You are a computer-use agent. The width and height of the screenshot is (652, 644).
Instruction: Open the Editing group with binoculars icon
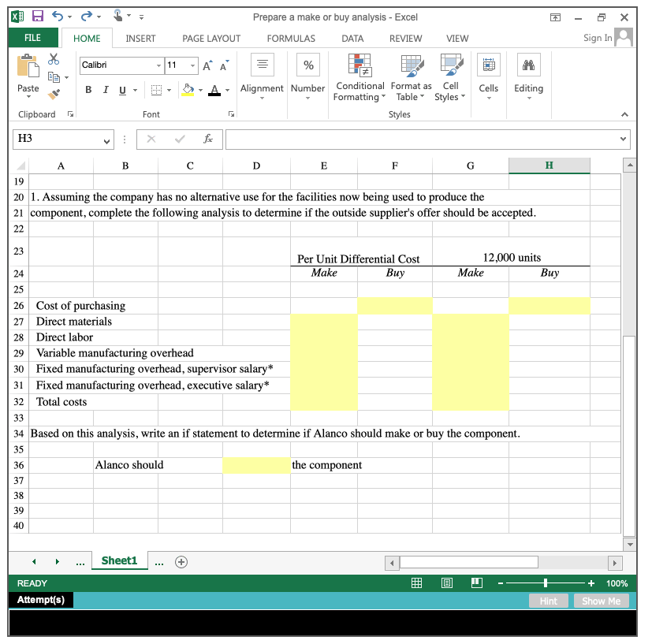click(528, 77)
